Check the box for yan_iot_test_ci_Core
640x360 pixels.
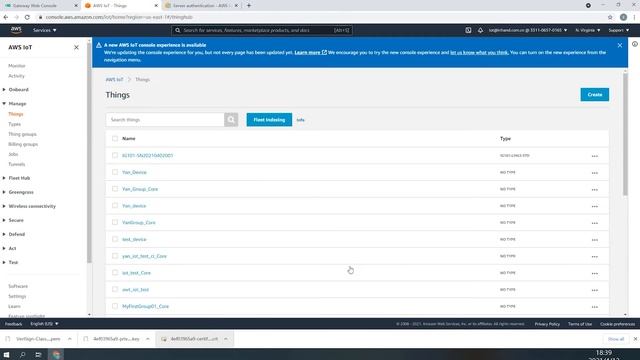coord(115,256)
